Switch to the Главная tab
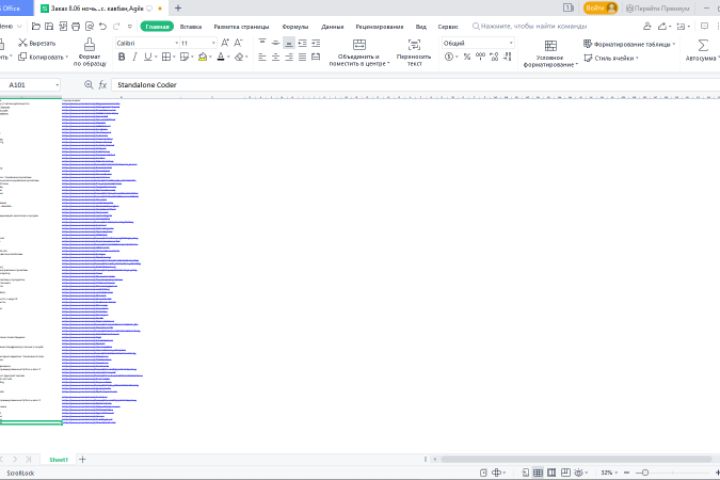 (157, 27)
